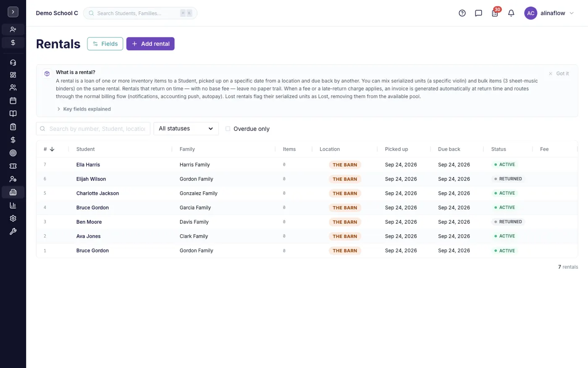Open the dashboard grid icon in the sidebar

point(13,75)
